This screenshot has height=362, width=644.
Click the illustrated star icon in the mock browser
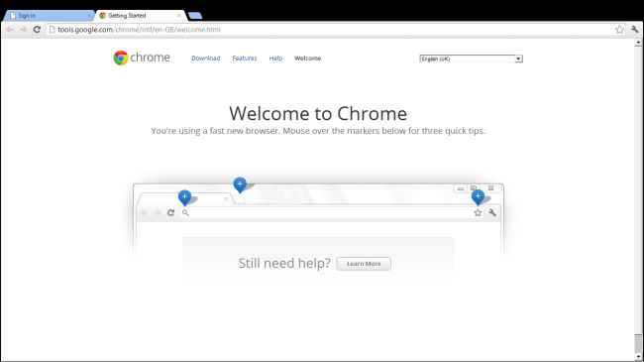coord(478,212)
